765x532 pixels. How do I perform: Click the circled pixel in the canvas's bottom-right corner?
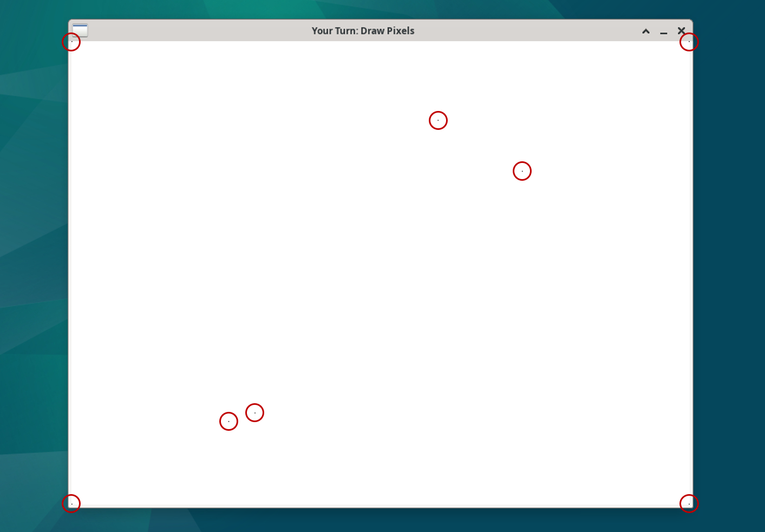689,503
